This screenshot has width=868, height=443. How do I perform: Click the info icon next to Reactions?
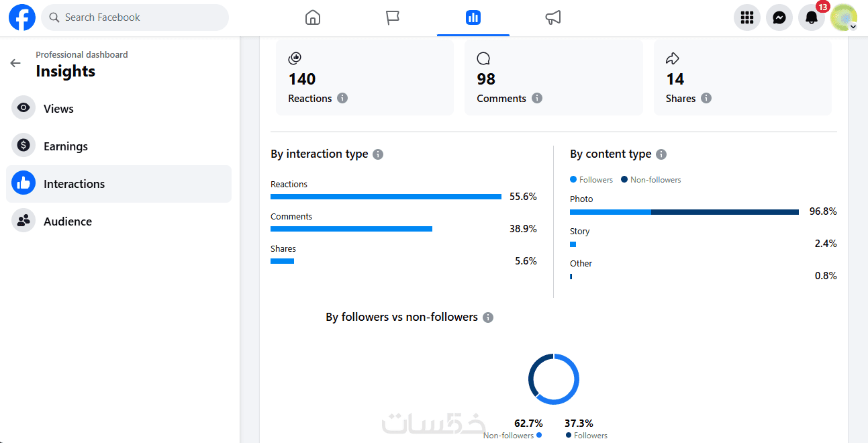coord(342,98)
